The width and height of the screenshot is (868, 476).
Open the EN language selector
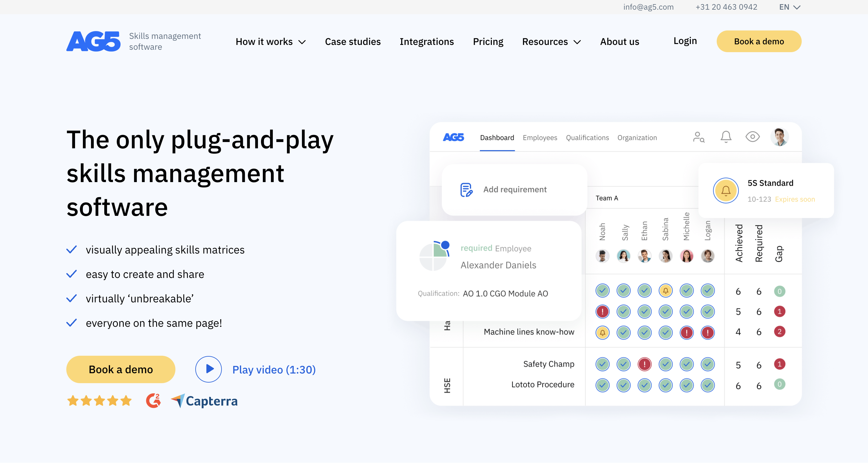point(789,7)
